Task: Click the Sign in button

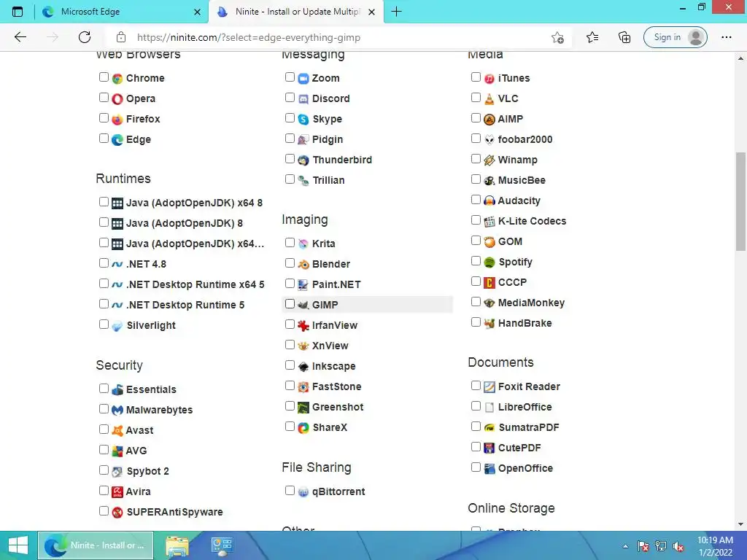Action: coord(675,37)
